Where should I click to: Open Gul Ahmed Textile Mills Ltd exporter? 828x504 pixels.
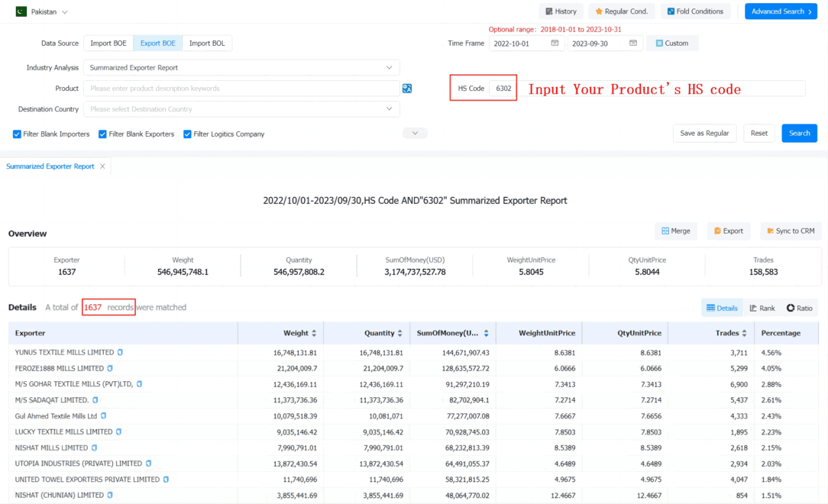[x=56, y=416]
